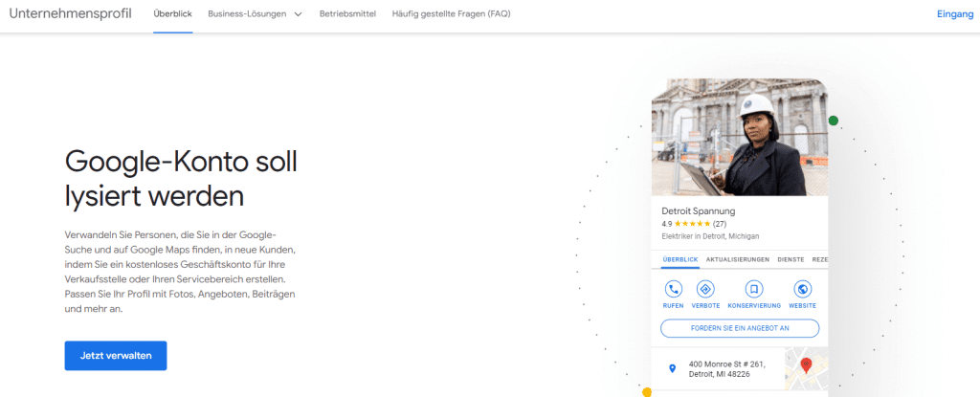This screenshot has height=397, width=980.
Task: Click the map thumbnail next to the address
Action: coord(807,369)
